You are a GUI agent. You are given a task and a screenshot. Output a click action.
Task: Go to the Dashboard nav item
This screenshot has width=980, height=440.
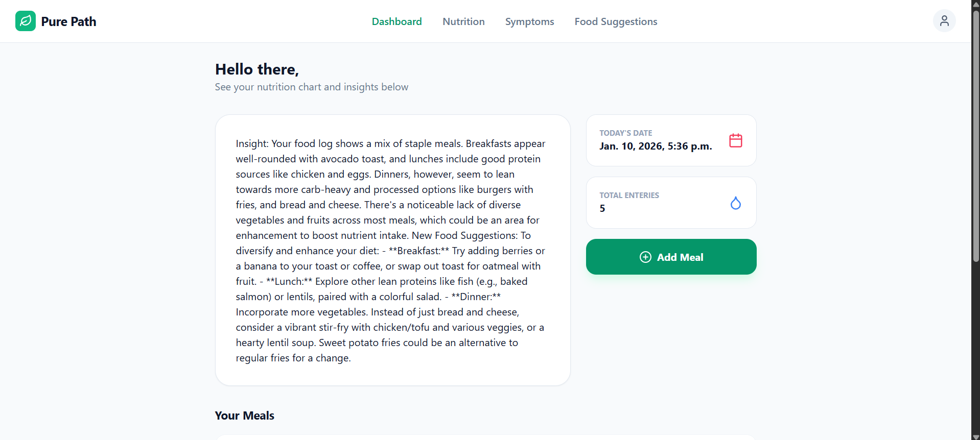[x=396, y=21]
